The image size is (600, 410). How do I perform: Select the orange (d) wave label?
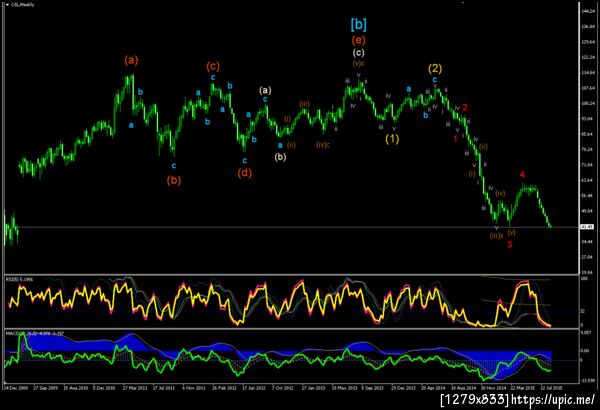point(245,173)
